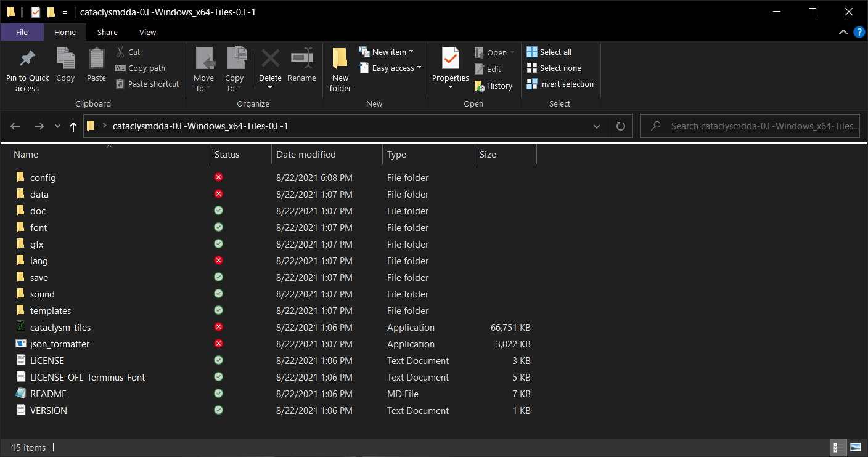Select the json_formatter application
The width and height of the screenshot is (868, 457).
tap(60, 344)
